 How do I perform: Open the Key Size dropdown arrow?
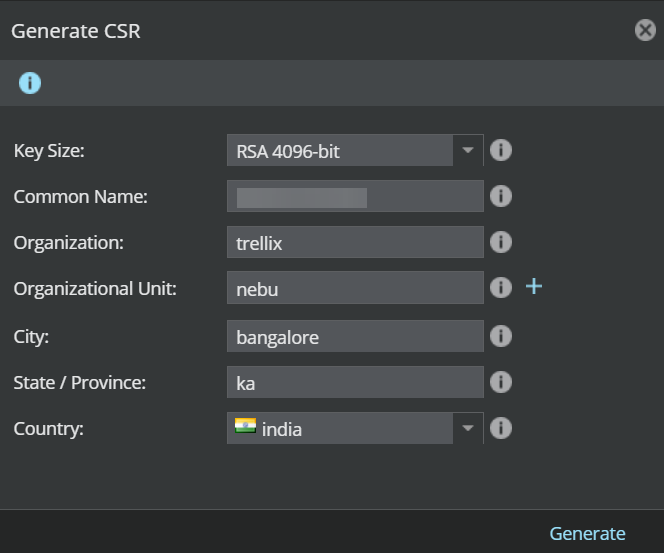coord(468,150)
